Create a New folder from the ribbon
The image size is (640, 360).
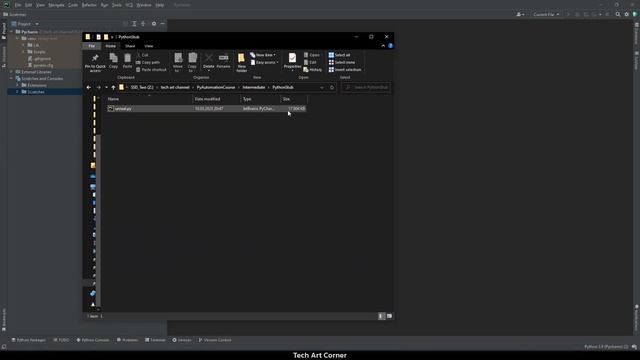pos(241,62)
